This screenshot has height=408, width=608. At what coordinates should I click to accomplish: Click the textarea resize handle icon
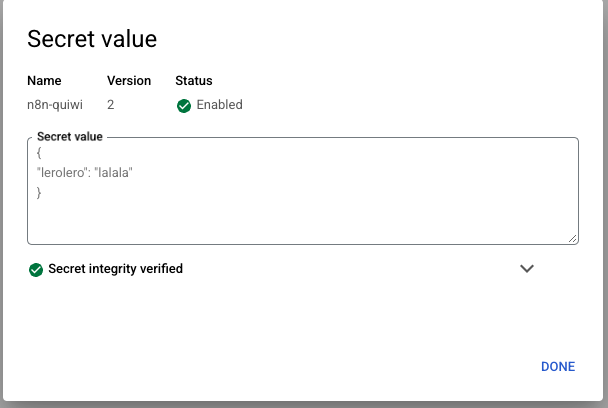coord(572,239)
